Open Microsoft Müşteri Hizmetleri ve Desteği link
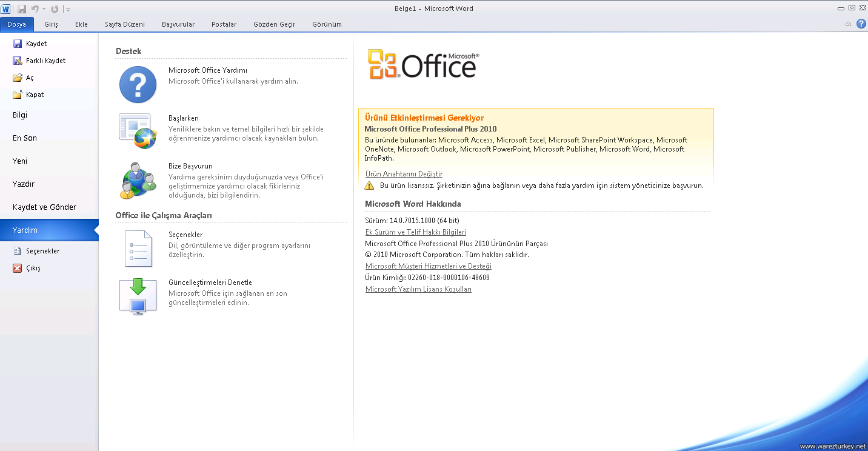This screenshot has width=868, height=451. [x=429, y=266]
